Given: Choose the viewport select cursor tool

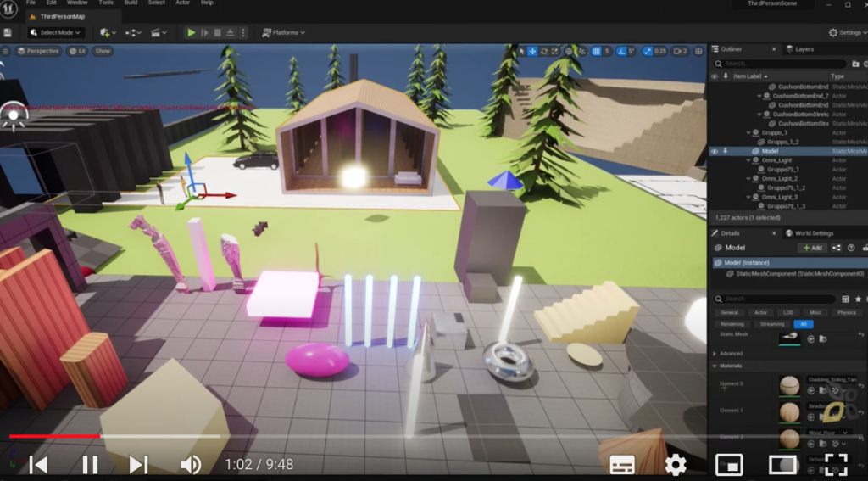Looking at the screenshot, I should click(x=521, y=51).
